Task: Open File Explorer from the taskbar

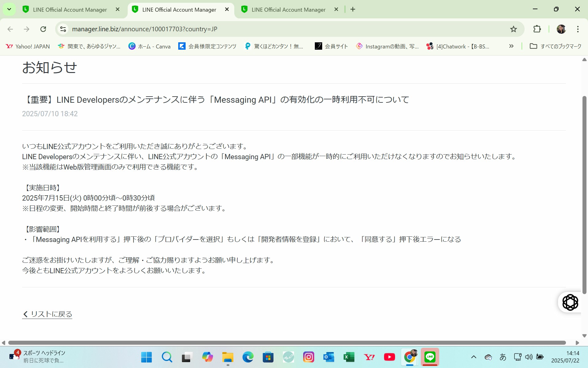Action: point(228,357)
